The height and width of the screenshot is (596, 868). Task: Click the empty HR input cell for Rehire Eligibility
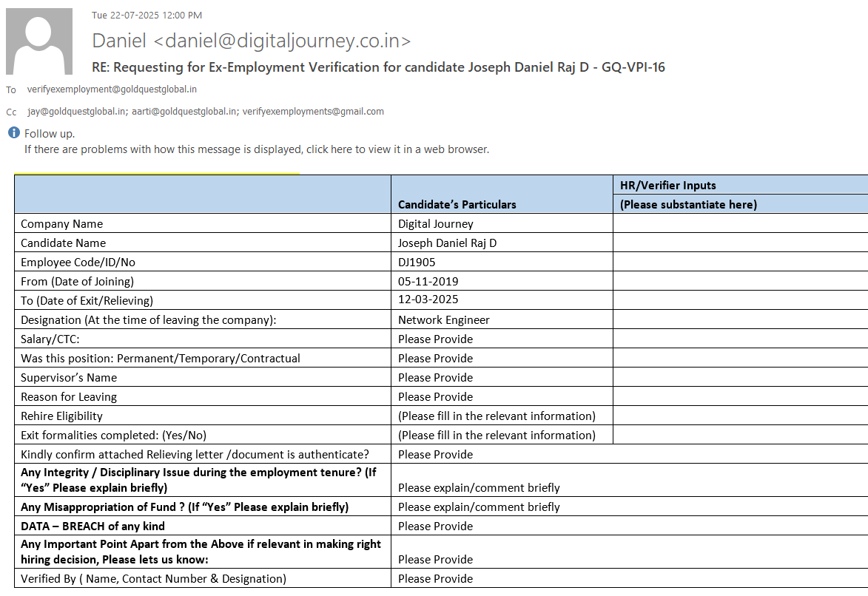(x=741, y=416)
